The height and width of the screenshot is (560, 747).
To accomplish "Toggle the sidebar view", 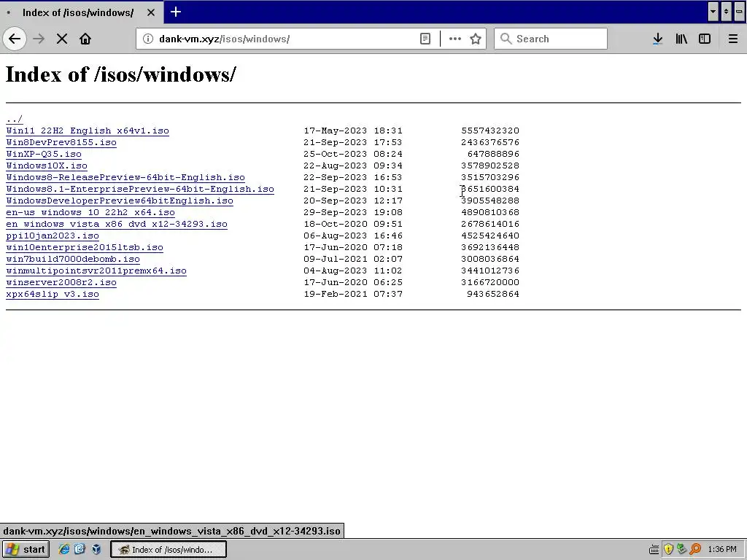I will click(705, 39).
